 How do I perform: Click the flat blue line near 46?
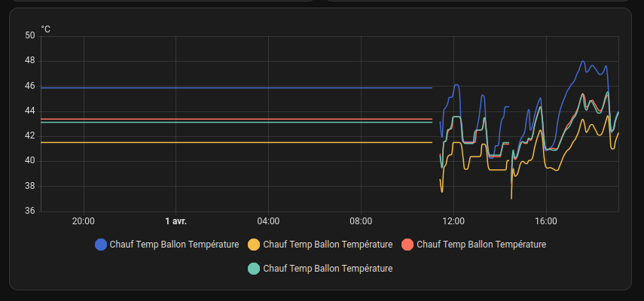[x=226, y=88]
